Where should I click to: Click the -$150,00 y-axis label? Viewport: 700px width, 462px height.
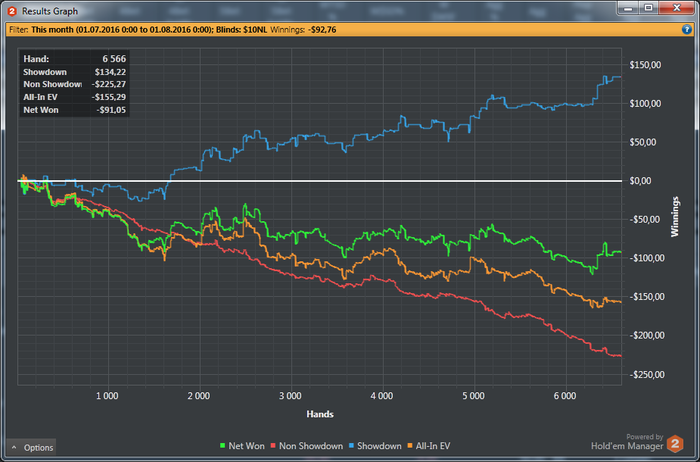647,297
